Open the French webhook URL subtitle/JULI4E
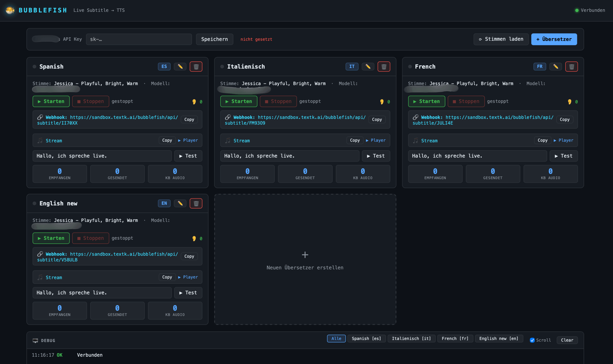Image resolution: width=613 pixels, height=364 pixels. [483, 120]
